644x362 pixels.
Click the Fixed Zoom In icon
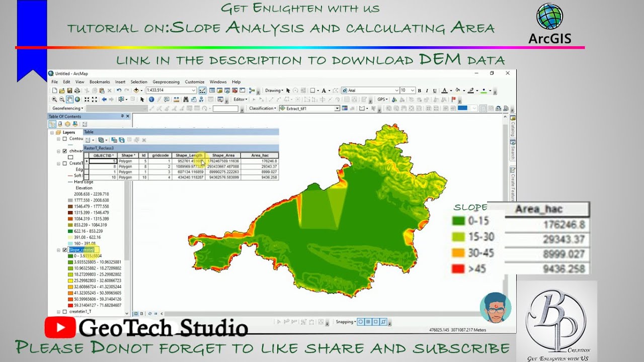point(87,100)
